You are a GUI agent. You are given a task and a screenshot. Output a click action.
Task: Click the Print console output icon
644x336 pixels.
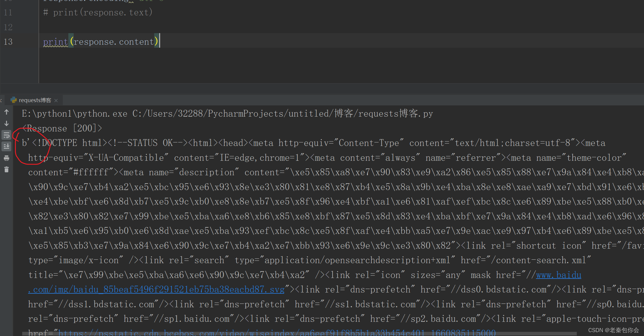pyautogui.click(x=7, y=158)
